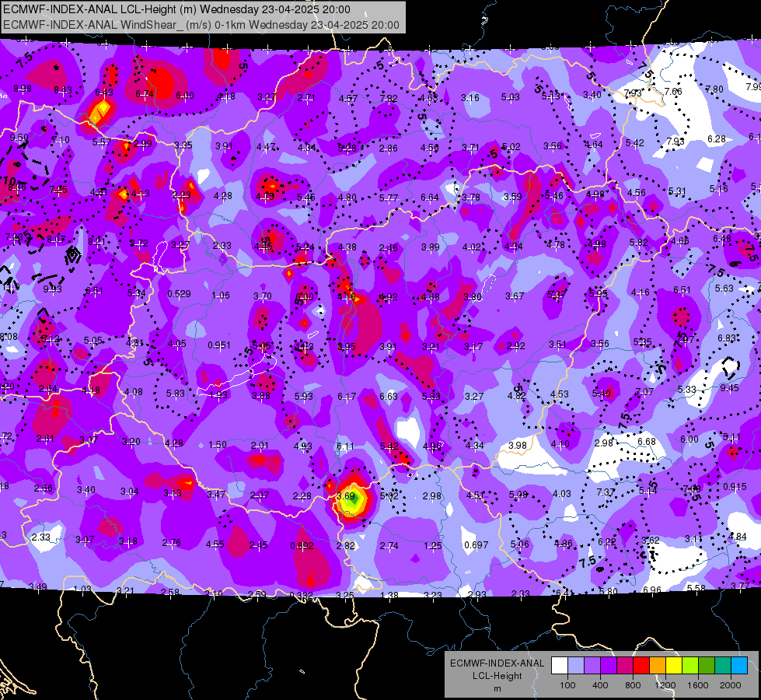
Task: Click the wind shear value 4.57
Action: [x=348, y=98]
